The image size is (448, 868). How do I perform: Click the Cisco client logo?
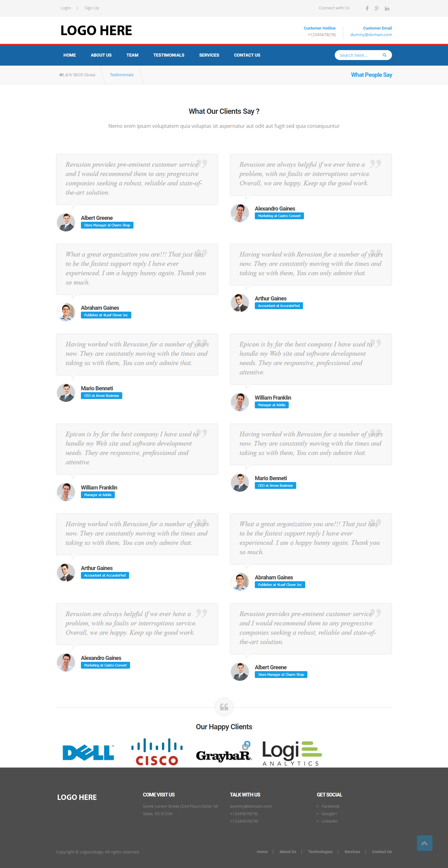(157, 752)
